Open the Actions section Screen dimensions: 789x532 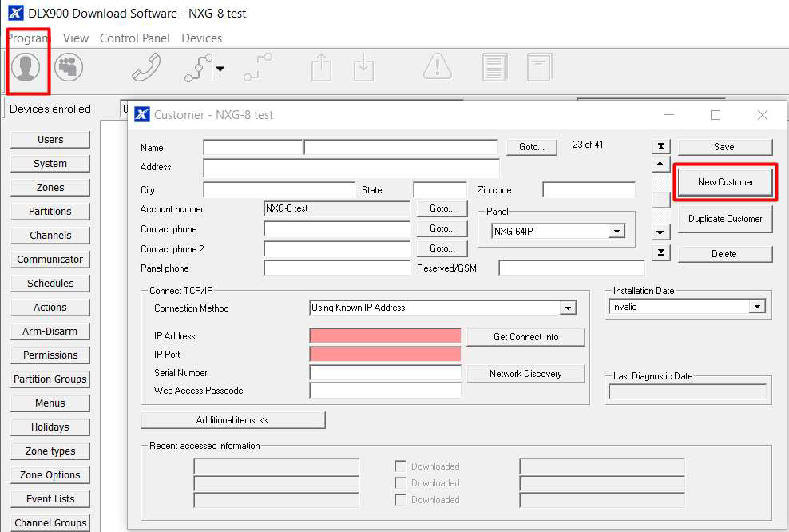(50, 308)
